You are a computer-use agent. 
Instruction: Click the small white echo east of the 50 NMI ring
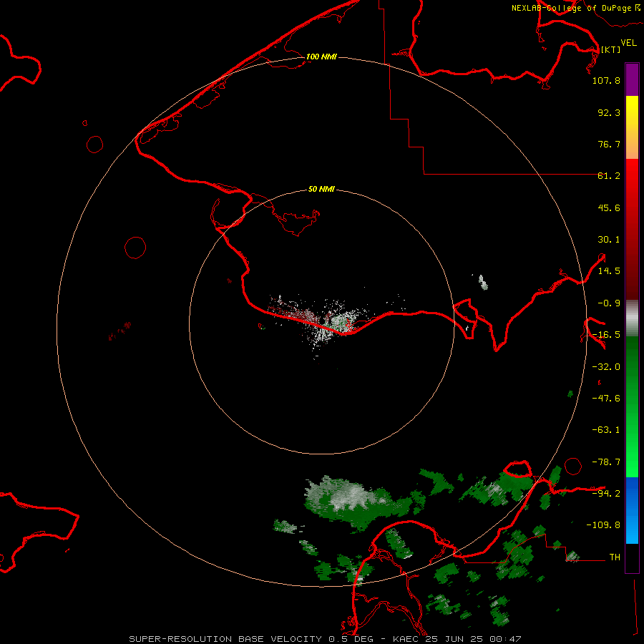[x=483, y=283]
